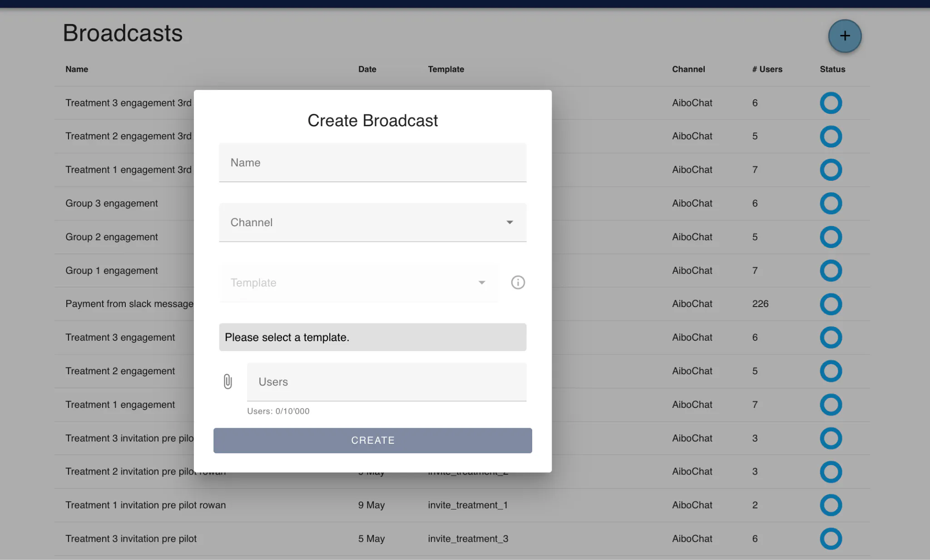Click the Channel dropdown arrow

tap(510, 223)
